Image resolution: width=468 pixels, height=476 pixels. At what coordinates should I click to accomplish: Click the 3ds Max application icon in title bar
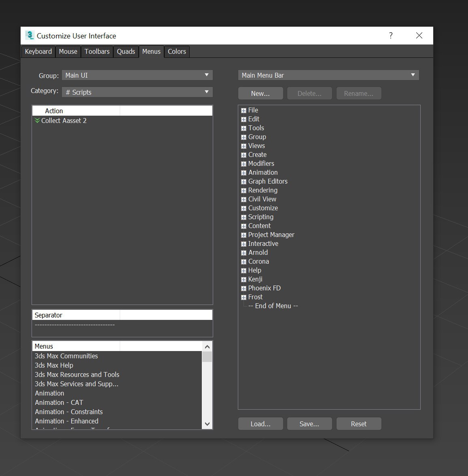[30, 36]
